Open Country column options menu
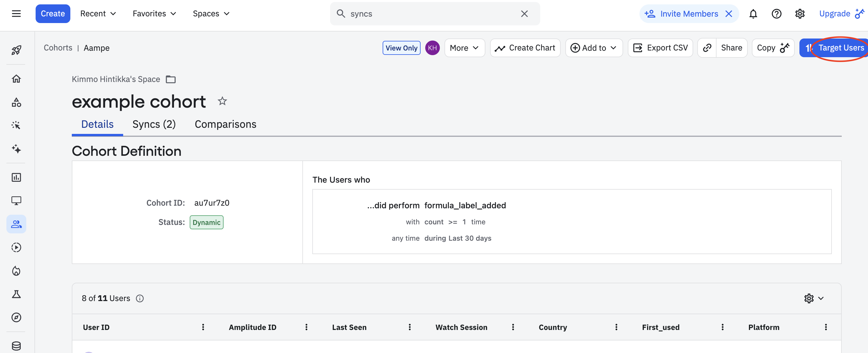Viewport: 868px width, 353px height. 616,327
